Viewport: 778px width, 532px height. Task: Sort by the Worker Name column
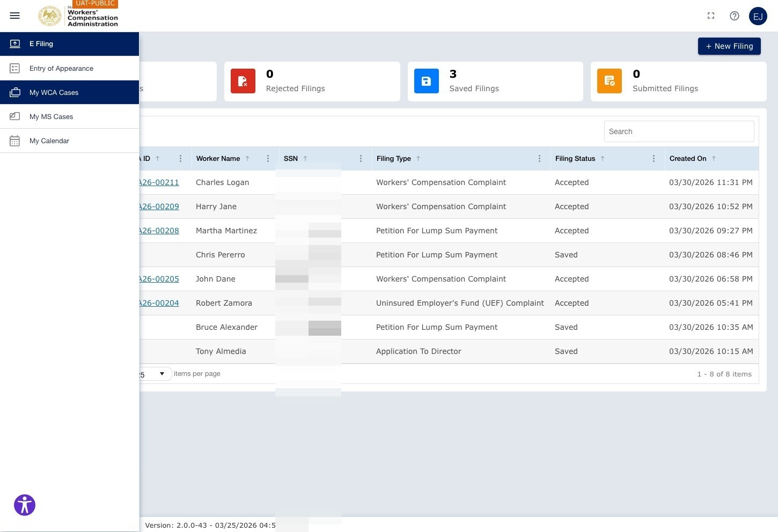pos(218,159)
